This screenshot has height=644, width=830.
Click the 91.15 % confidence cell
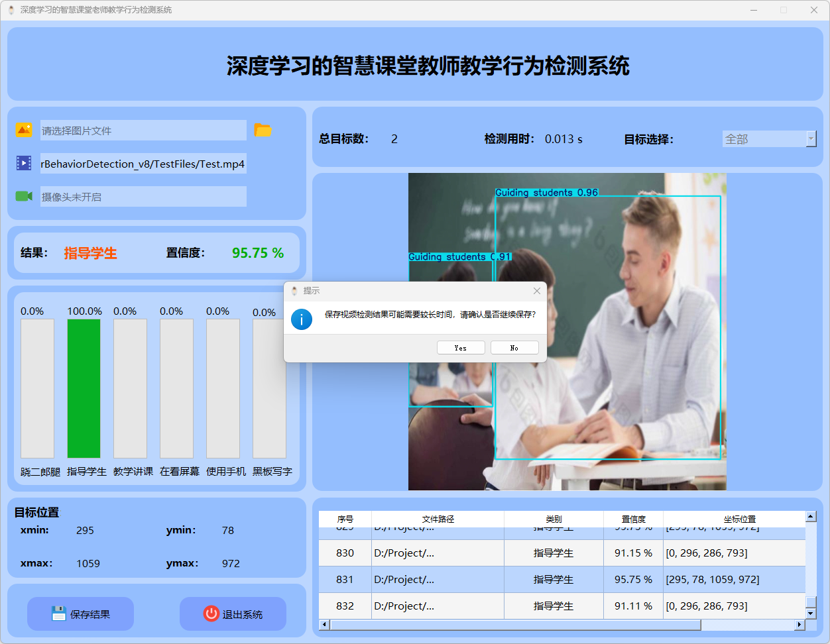click(x=633, y=553)
